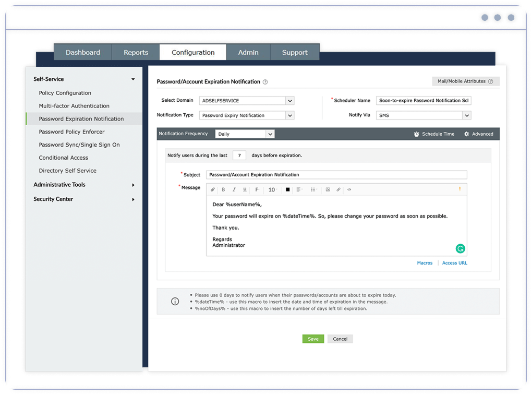Click help icon beside Password/Account Expiration Notification

tap(265, 82)
